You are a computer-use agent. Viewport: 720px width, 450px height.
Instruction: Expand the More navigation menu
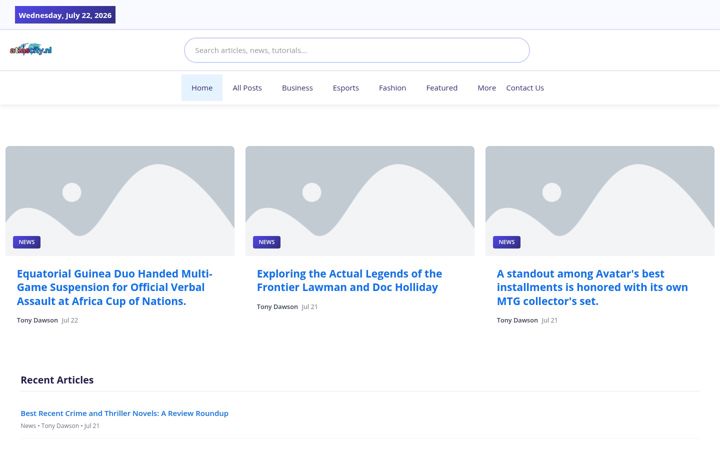click(486, 88)
